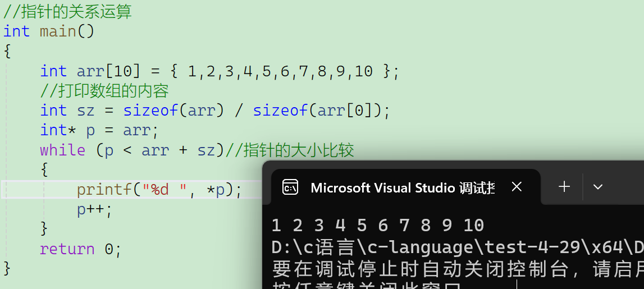
Task: Click the comment //打印数组的内容
Action: coord(104,91)
